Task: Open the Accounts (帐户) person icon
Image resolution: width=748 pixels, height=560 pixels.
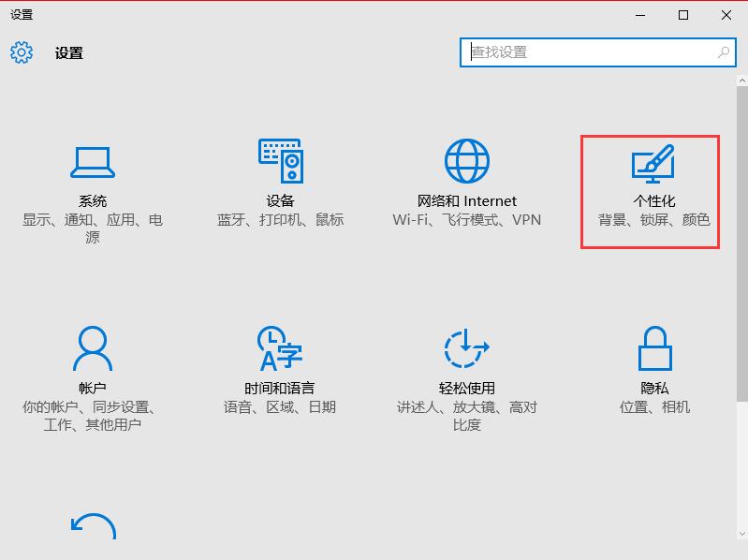Action: [93, 348]
